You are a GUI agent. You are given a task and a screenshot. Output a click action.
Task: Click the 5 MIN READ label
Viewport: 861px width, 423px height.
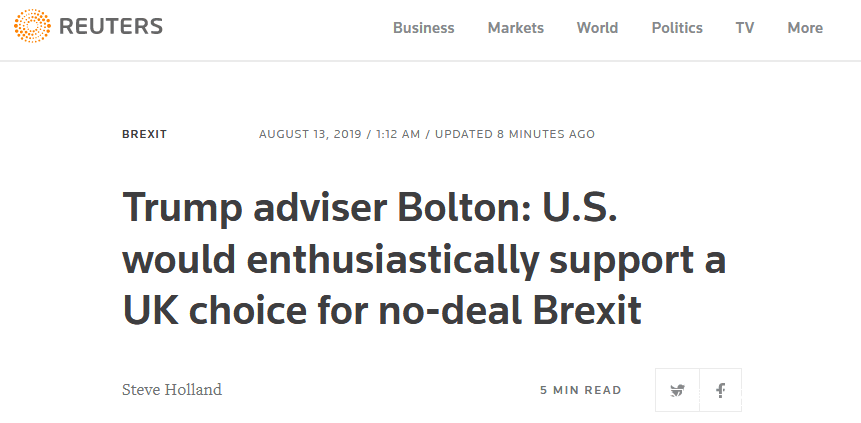click(580, 390)
